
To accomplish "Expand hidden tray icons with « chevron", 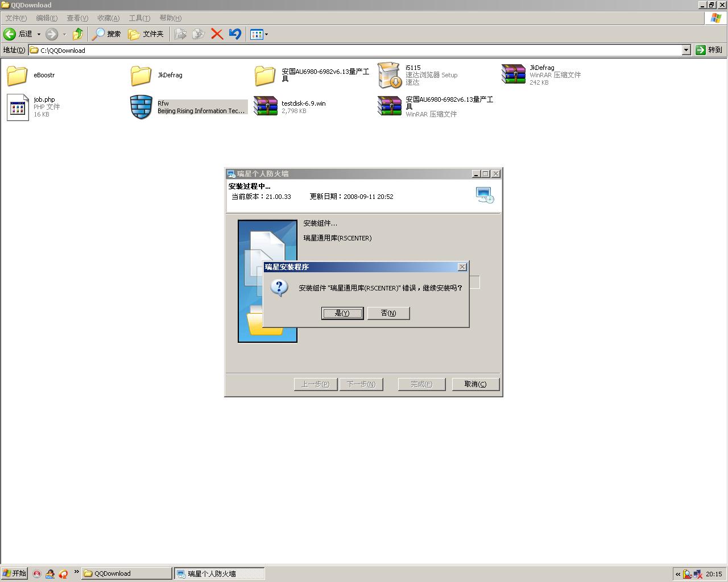I will click(x=678, y=574).
